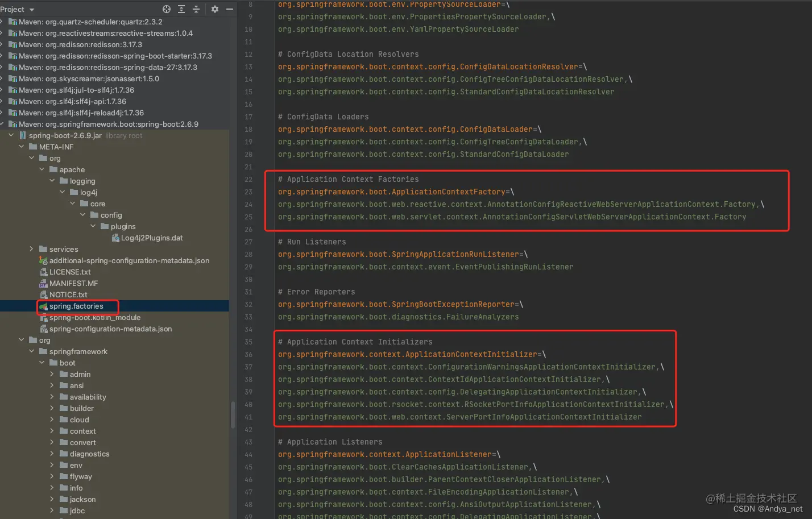Click the SpringBootExceptionReporter key line
This screenshot has width=812, height=519.
pos(400,304)
